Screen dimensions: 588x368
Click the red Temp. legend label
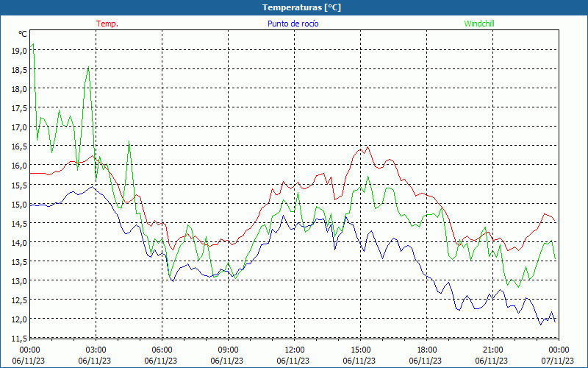pos(107,24)
